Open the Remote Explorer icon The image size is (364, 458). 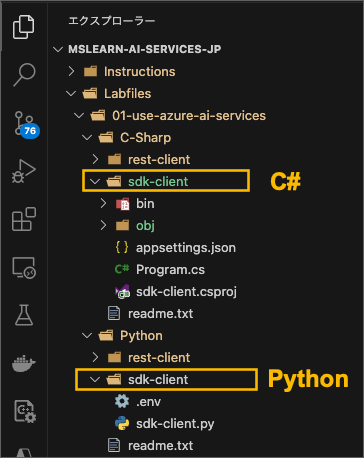pos(24,267)
